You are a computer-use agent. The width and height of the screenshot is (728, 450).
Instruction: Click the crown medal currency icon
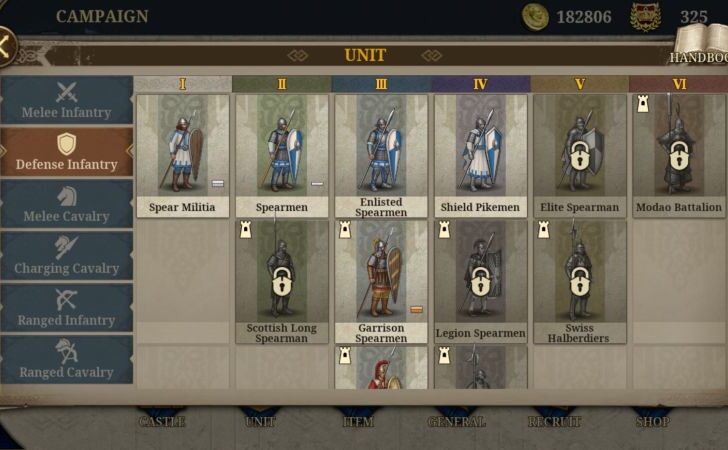pyautogui.click(x=645, y=17)
